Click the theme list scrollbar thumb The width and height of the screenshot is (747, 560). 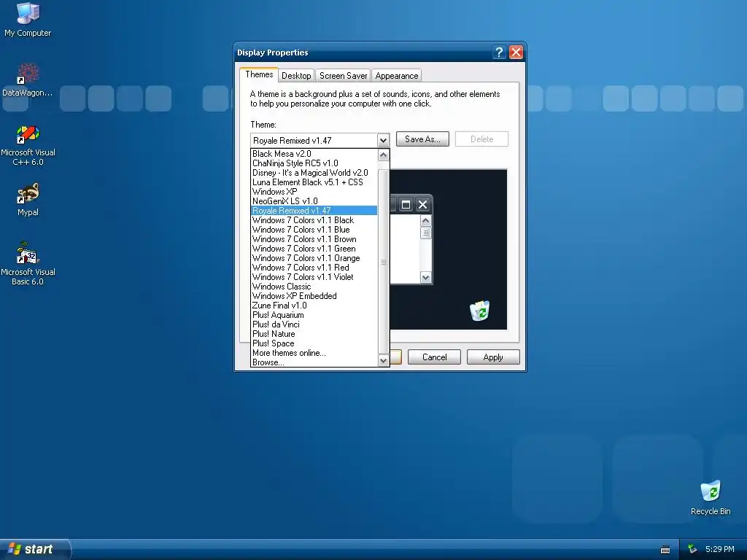tap(384, 262)
